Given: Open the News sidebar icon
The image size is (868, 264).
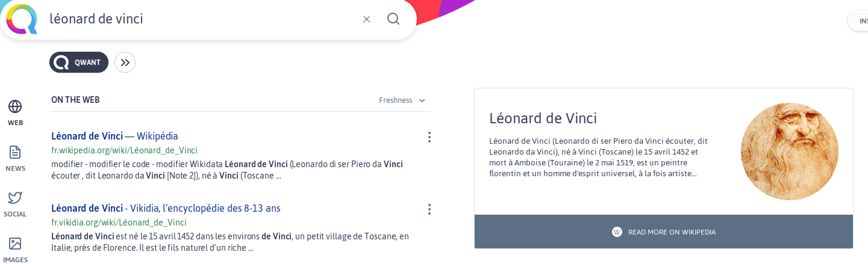Looking at the screenshot, I should (15, 153).
